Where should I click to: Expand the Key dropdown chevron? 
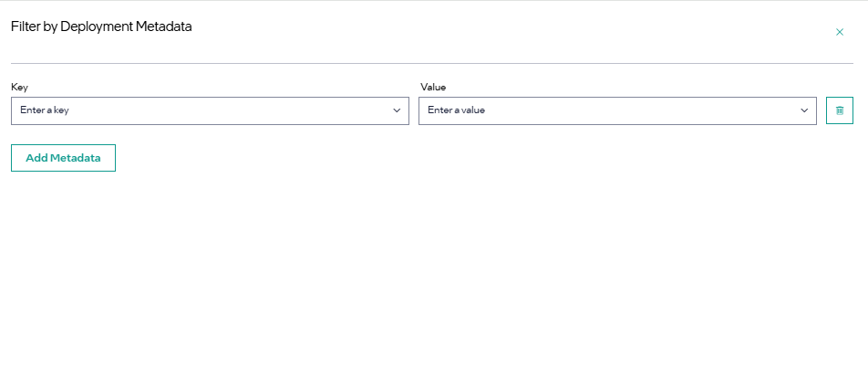397,110
